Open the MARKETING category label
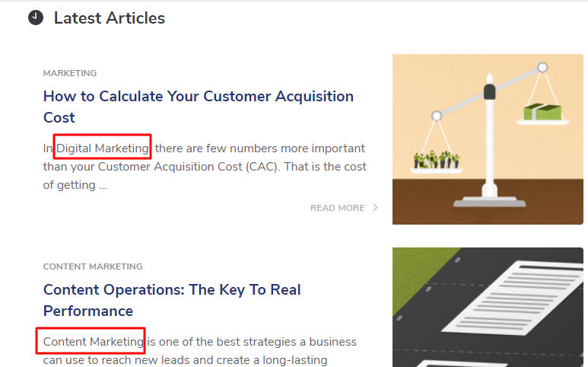The width and height of the screenshot is (588, 367). click(x=70, y=73)
